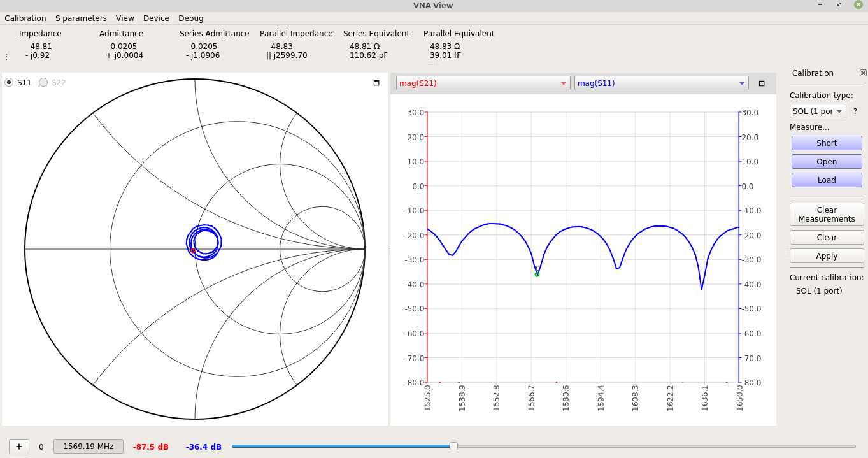Screen dimensions: 868x458
Task: Close the VNA View window
Action: (x=858, y=5)
